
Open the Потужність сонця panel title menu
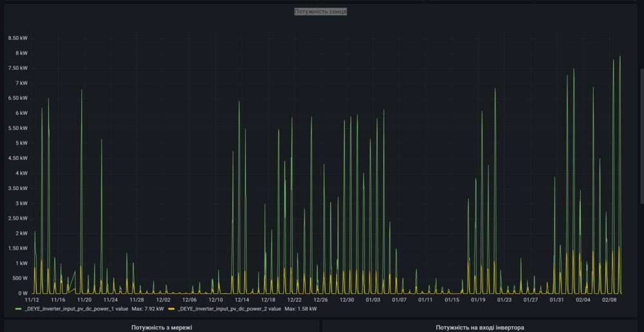tap(320, 12)
